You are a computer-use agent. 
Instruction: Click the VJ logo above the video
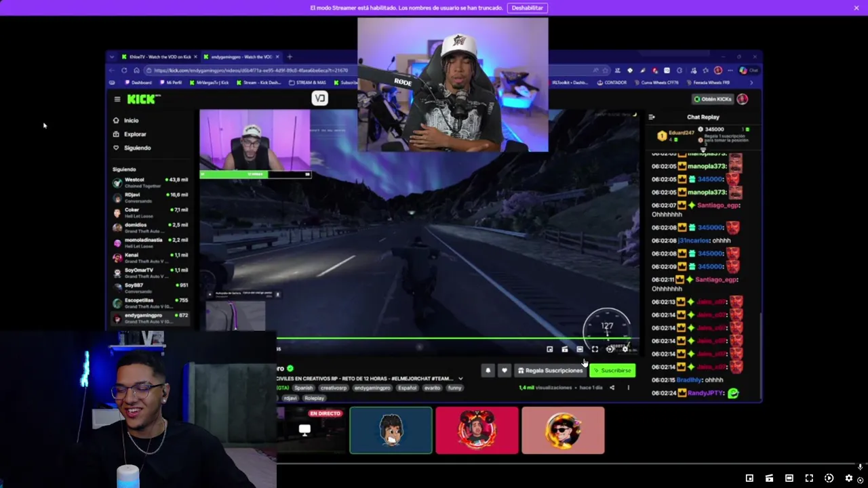coord(319,99)
